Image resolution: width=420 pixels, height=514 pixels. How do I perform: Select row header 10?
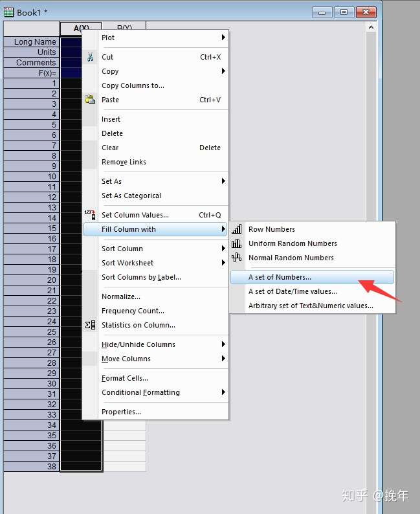[32, 176]
